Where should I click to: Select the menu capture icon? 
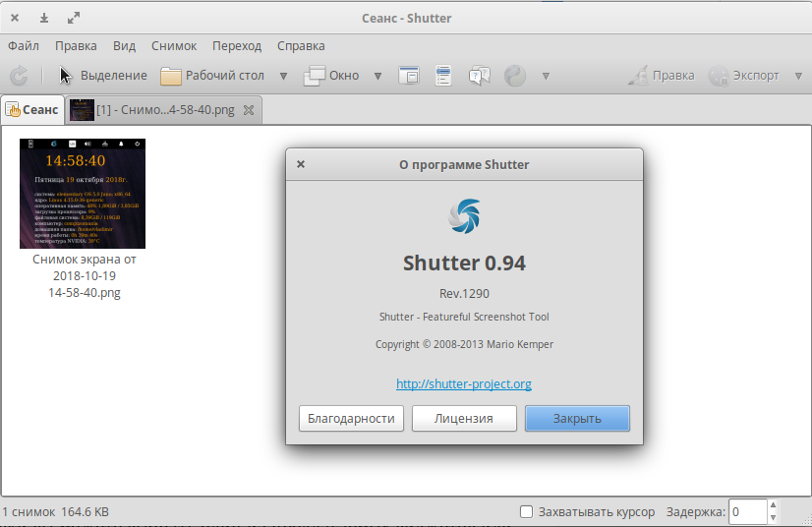coord(443,76)
